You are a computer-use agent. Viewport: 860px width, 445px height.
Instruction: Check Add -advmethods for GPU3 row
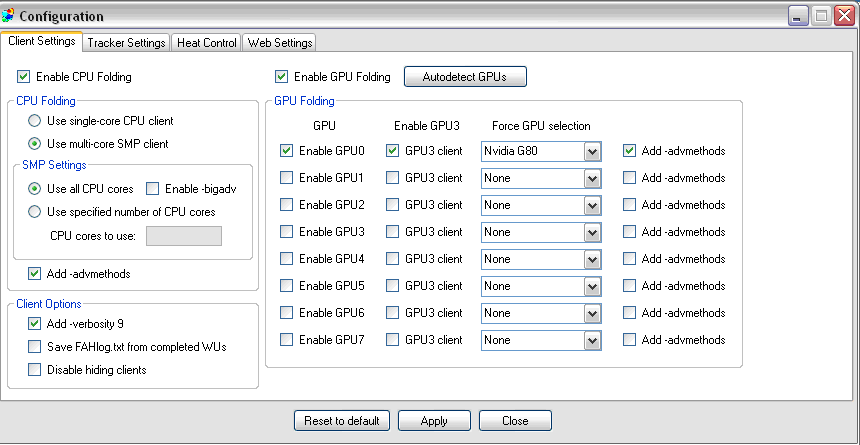[x=630, y=232]
